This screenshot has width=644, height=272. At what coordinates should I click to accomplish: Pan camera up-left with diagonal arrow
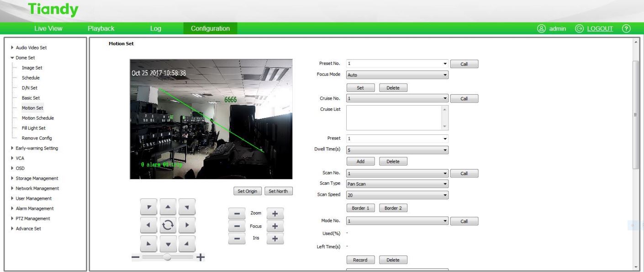tap(148, 207)
